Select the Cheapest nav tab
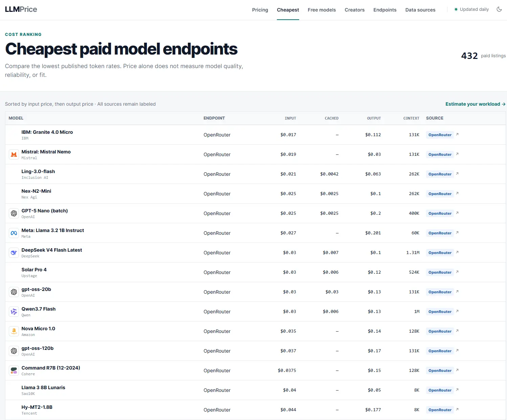507x420 pixels. coord(288,10)
